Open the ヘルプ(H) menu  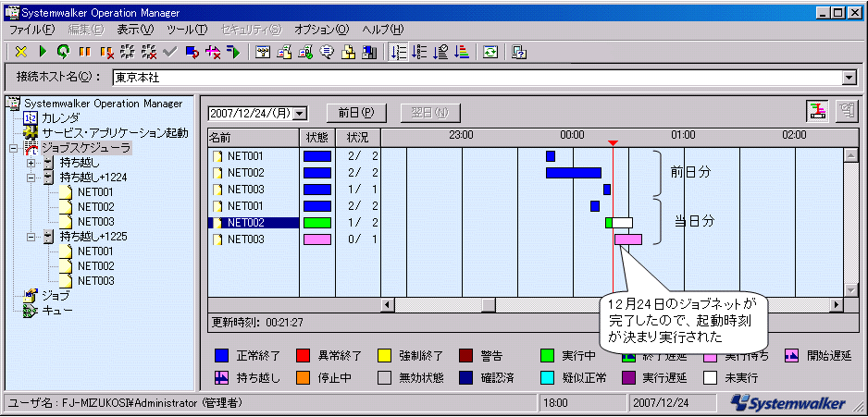(382, 30)
